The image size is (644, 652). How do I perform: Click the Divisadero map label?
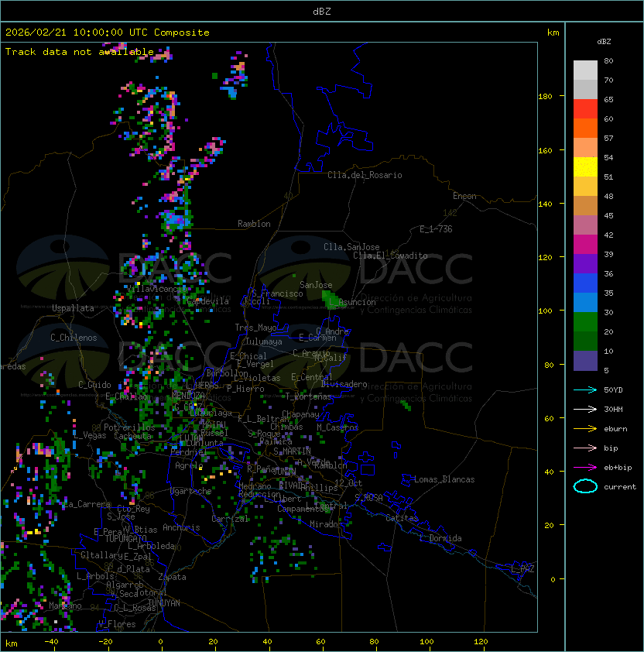344,384
